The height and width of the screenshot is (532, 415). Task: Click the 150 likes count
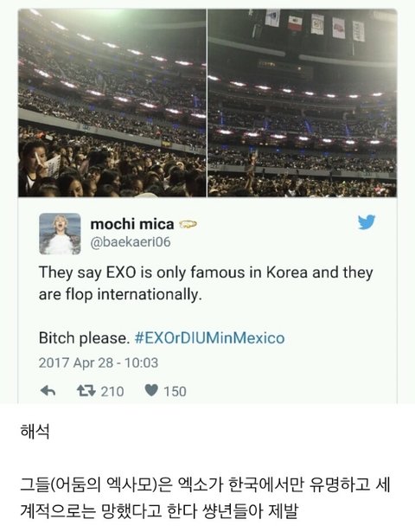pos(175,392)
